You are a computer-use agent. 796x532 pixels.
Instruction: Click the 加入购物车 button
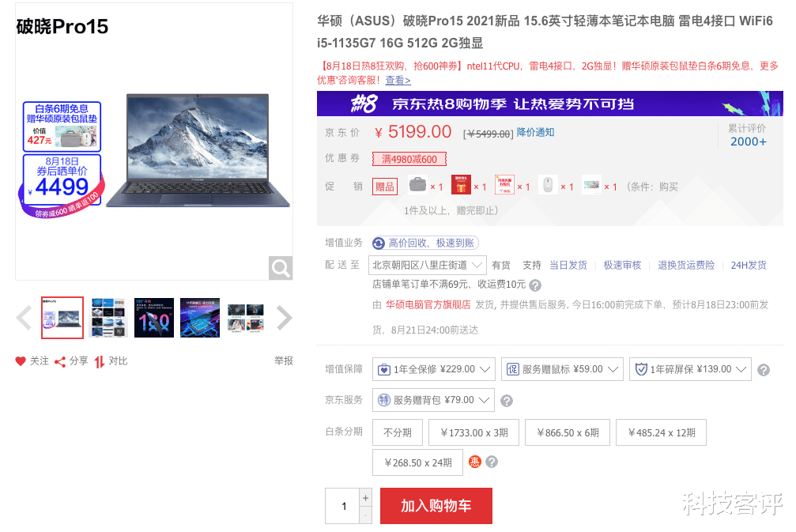(436, 506)
